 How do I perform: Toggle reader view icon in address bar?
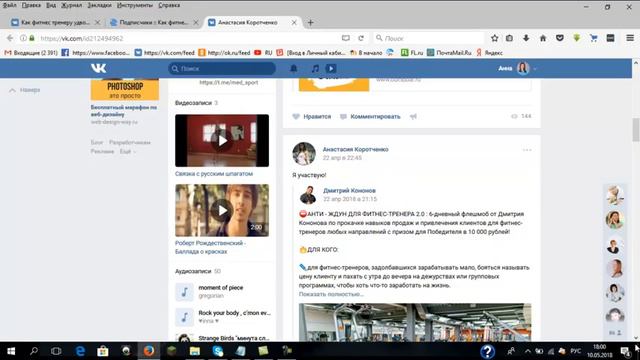[x=346, y=38]
